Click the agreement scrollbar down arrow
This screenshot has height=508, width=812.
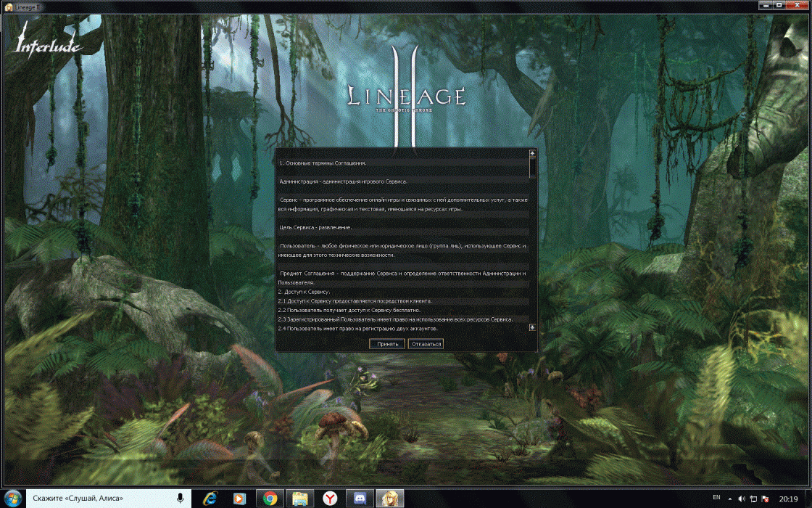[x=532, y=327]
